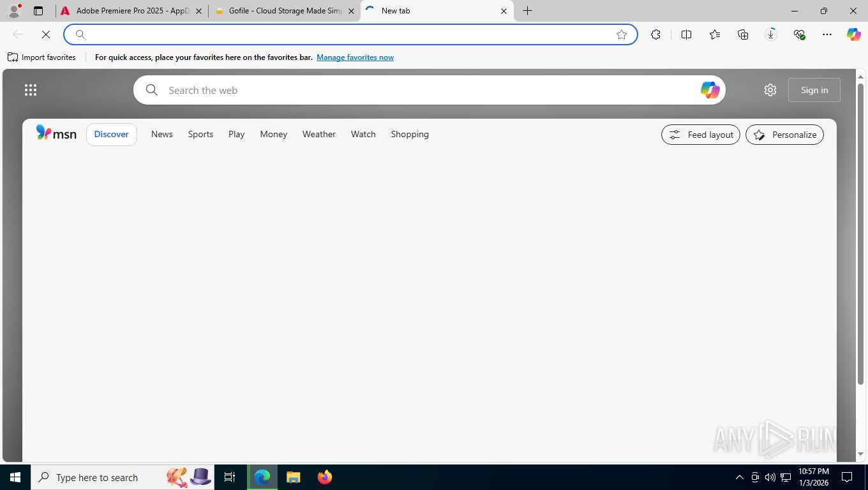Open the Extensions puzzle icon

pyautogui.click(x=655, y=34)
